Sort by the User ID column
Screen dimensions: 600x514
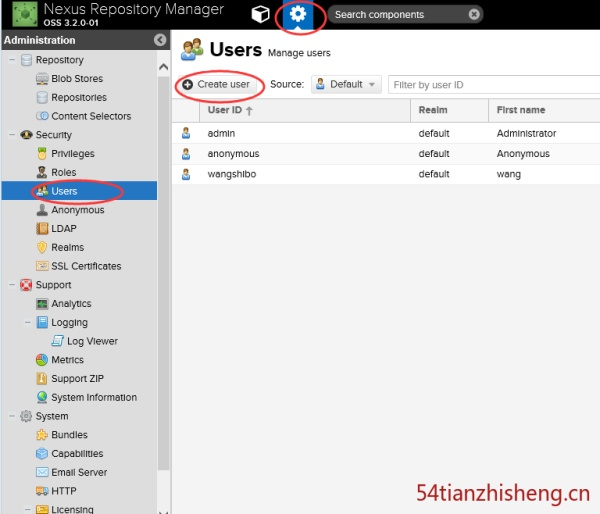point(305,110)
